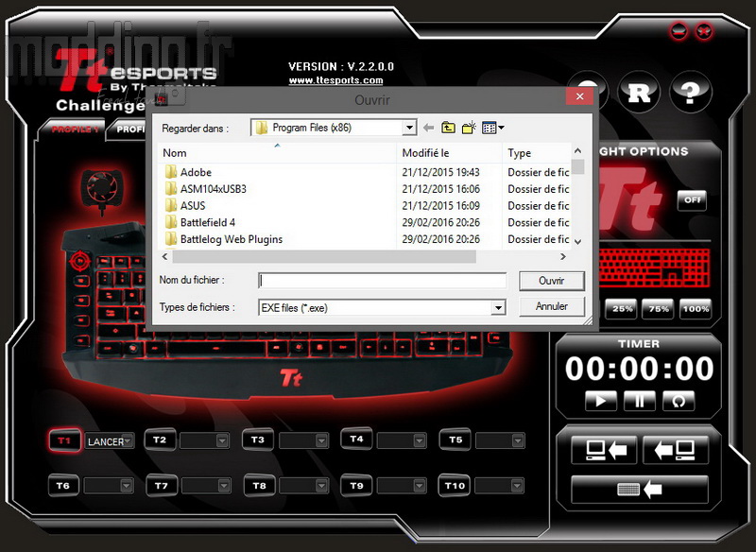Screen dimensions: 756x552
Task: Click the R reset round button
Action: pos(639,92)
